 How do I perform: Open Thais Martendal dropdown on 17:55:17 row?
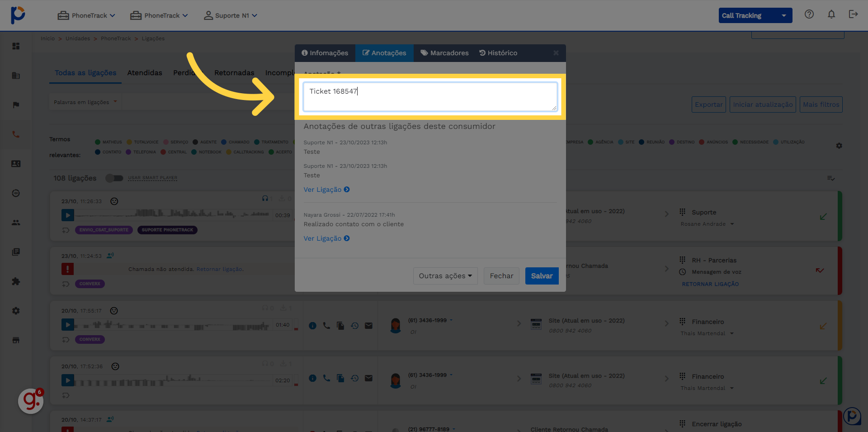(707, 333)
